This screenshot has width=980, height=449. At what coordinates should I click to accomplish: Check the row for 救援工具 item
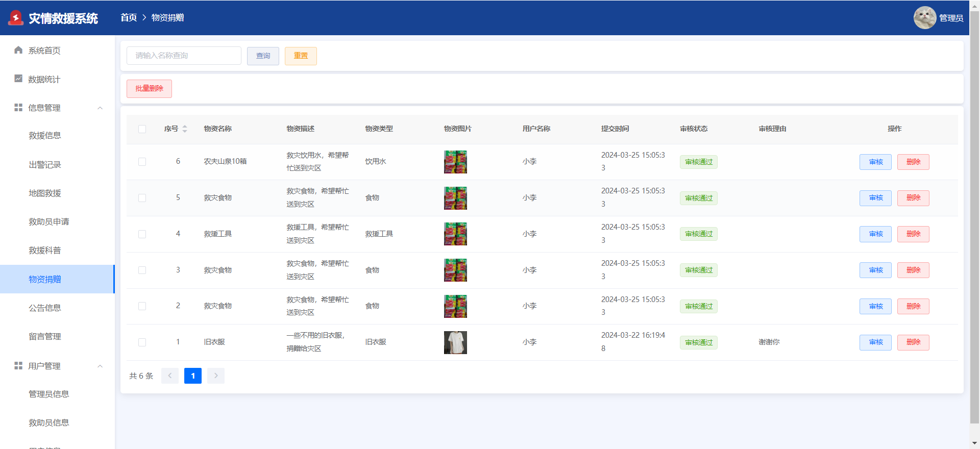pos(142,234)
